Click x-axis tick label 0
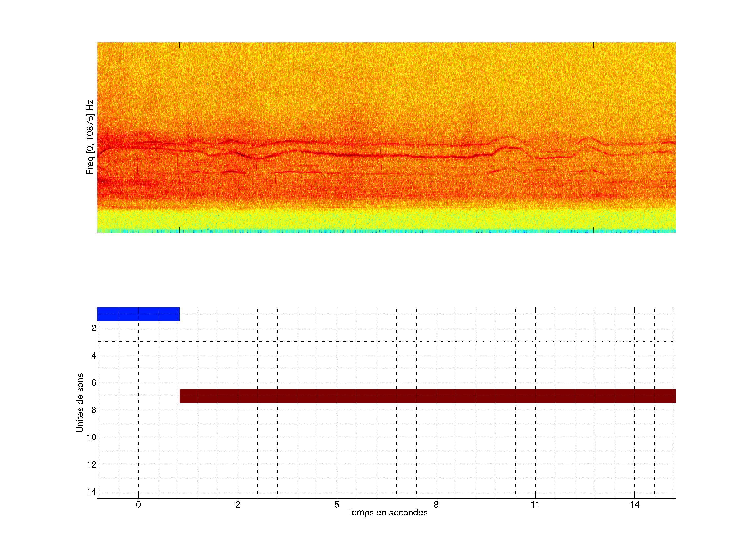 pyautogui.click(x=138, y=505)
